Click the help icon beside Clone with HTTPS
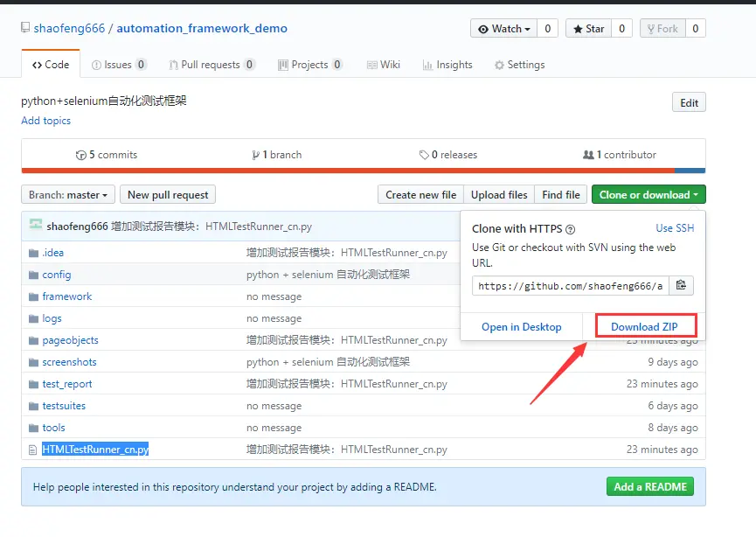Screen dimensions: 756x537 coord(571,230)
